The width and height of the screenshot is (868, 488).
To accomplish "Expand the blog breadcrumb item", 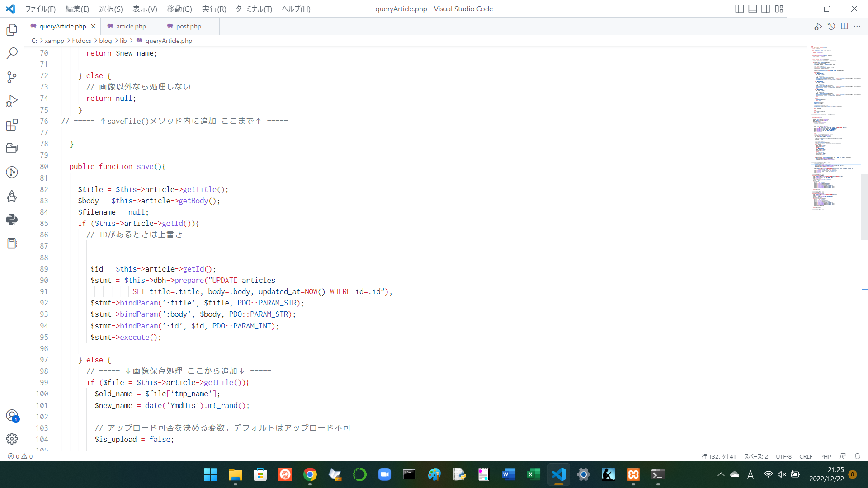I will (105, 41).
